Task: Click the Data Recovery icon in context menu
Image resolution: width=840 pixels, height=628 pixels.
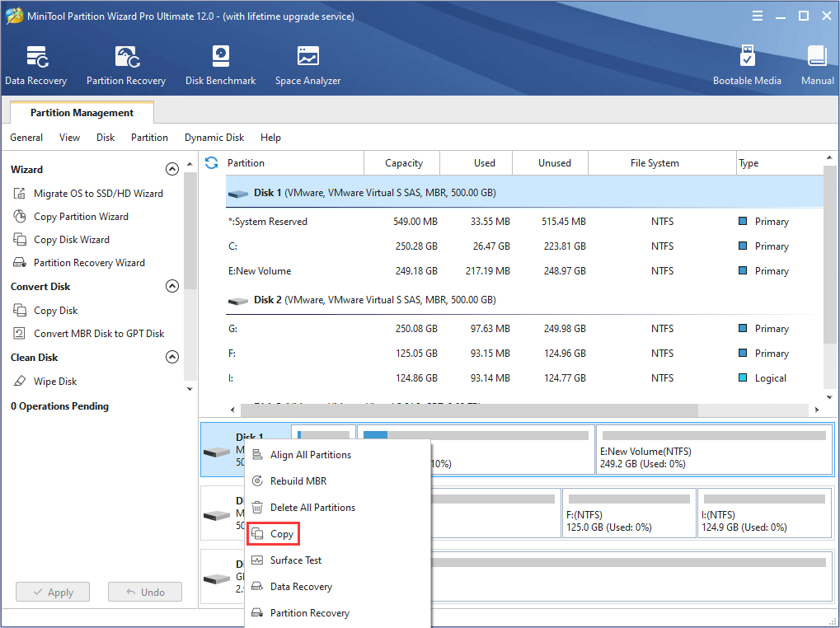Action: [x=257, y=586]
